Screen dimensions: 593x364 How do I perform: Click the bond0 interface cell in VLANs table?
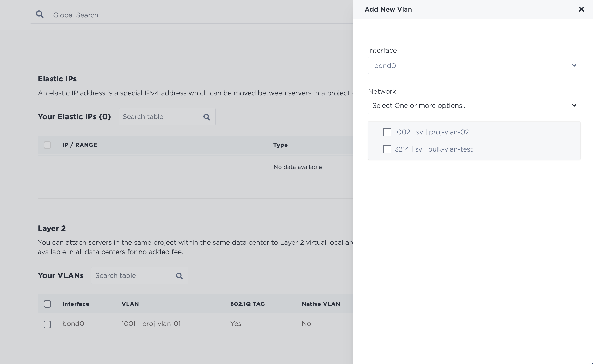pos(73,324)
